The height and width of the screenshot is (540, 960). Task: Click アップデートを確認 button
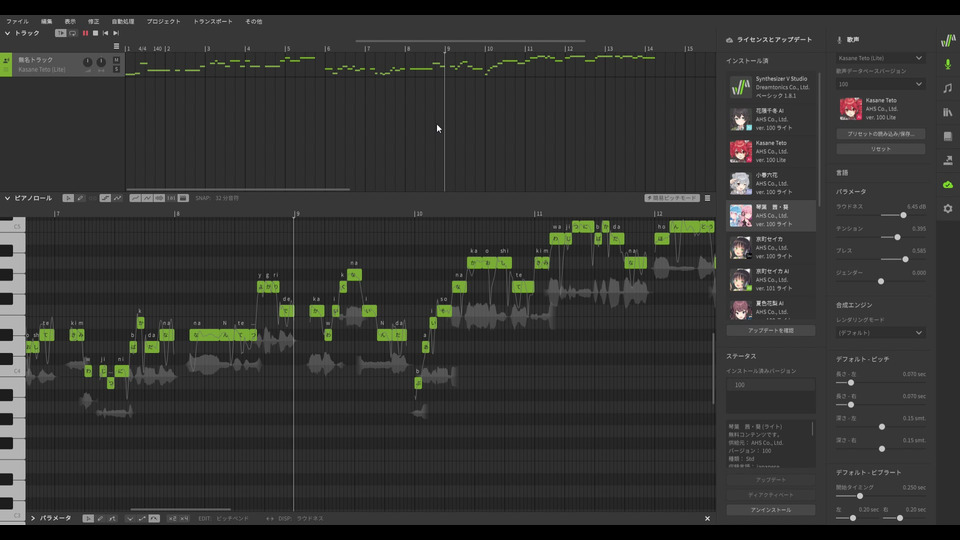click(771, 331)
